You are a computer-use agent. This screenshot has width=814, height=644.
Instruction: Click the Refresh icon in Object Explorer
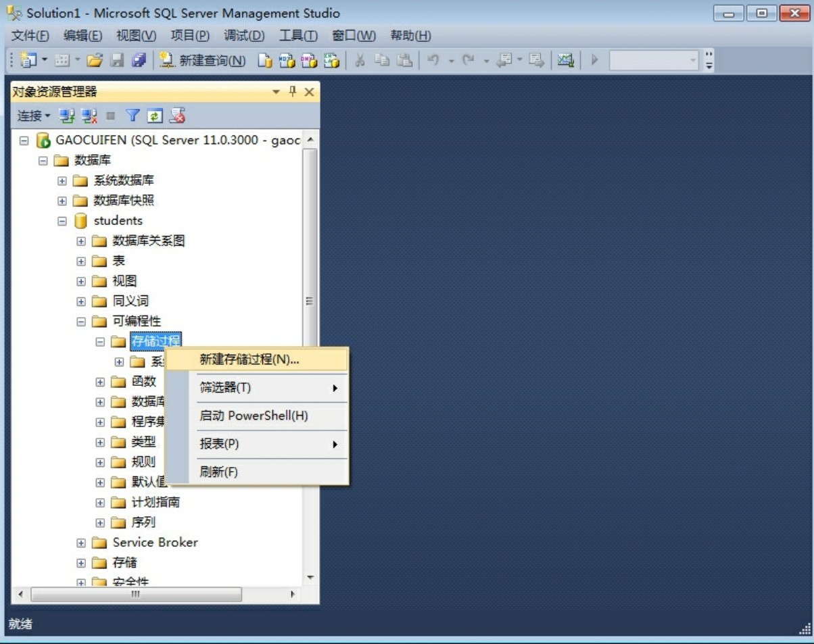coord(155,116)
